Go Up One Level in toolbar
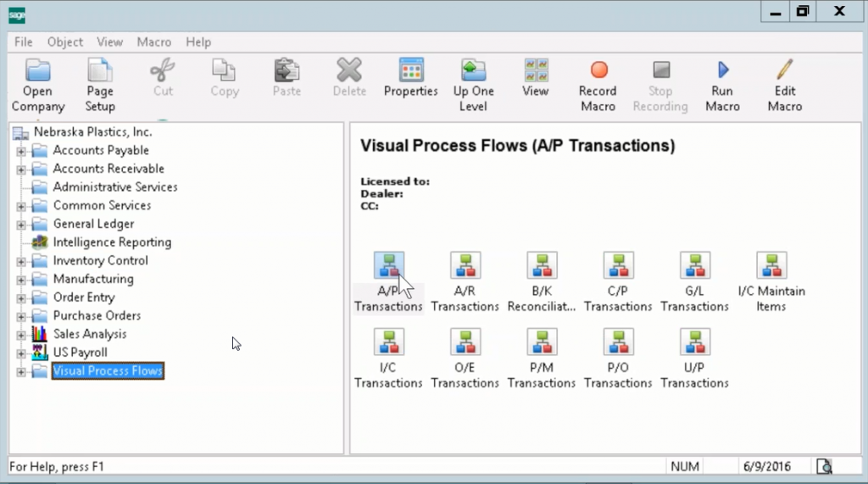 click(x=473, y=85)
